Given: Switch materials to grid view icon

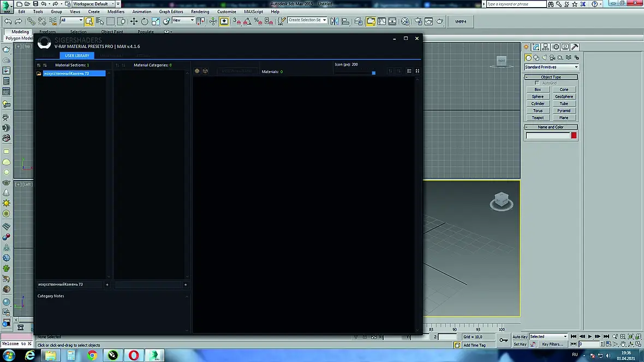Looking at the screenshot, I should point(418,71).
